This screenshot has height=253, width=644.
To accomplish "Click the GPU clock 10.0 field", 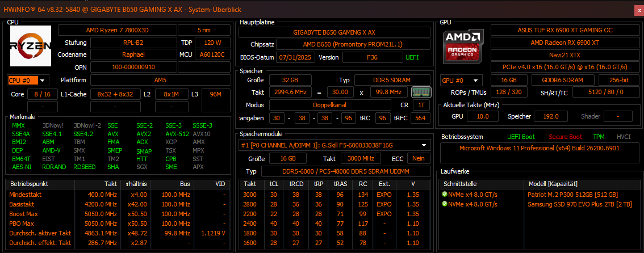I will (x=482, y=116).
